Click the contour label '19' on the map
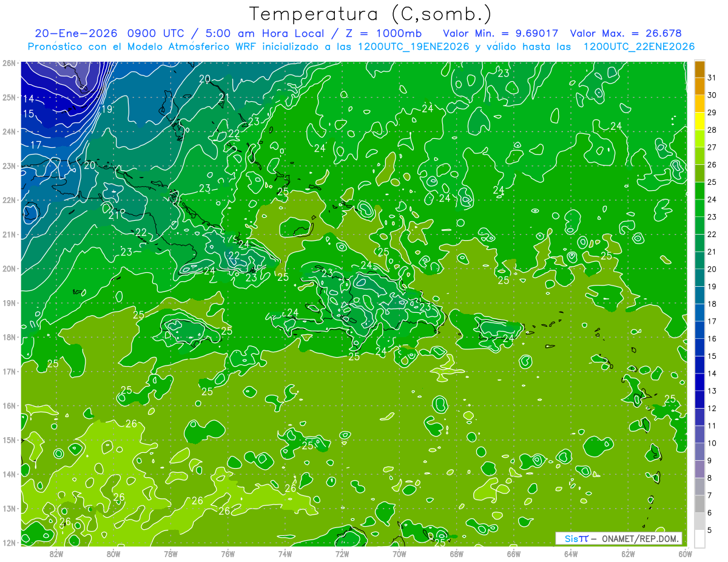728x562 pixels. [107, 109]
